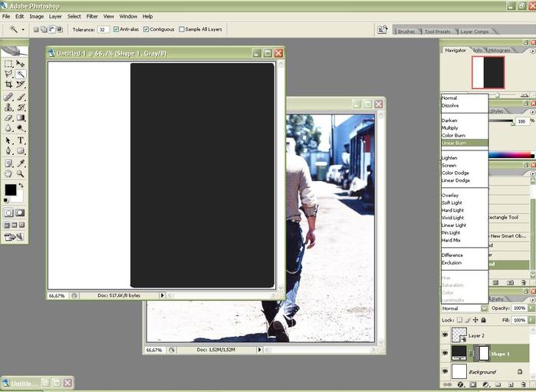
Task: Enable Sample All Layers checkbox
Action: click(182, 29)
